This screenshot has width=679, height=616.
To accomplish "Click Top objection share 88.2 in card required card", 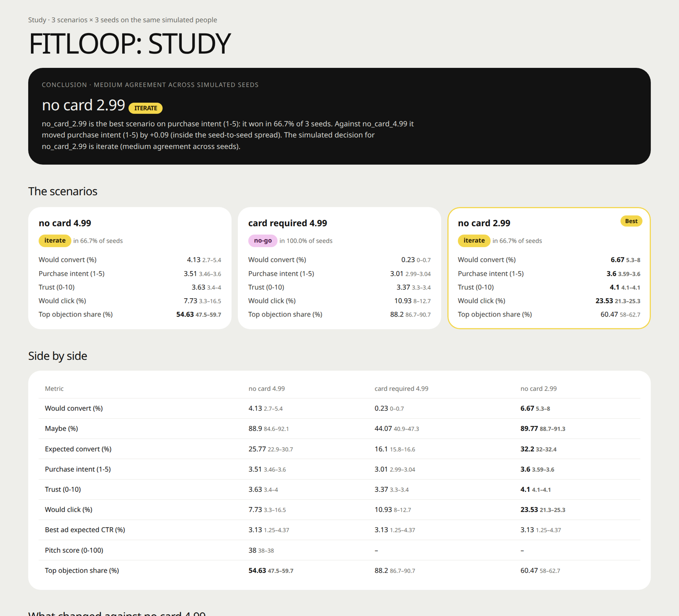I will tap(397, 314).
